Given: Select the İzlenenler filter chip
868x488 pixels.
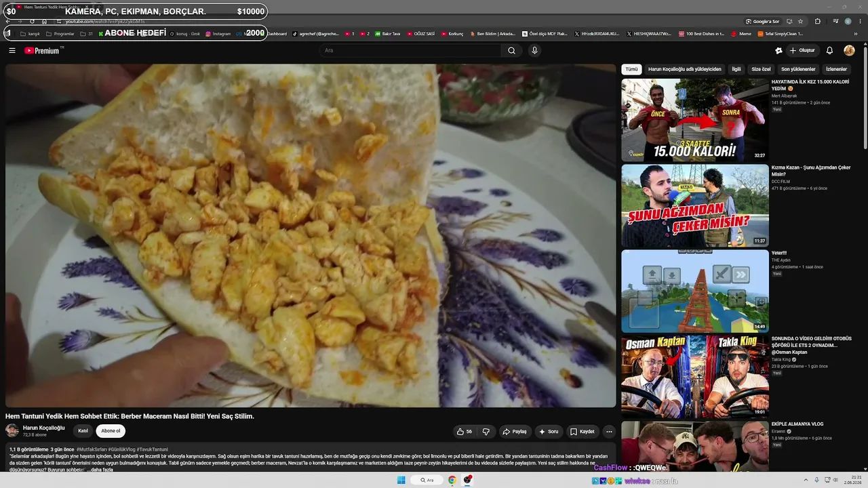Looking at the screenshot, I should click(x=836, y=69).
